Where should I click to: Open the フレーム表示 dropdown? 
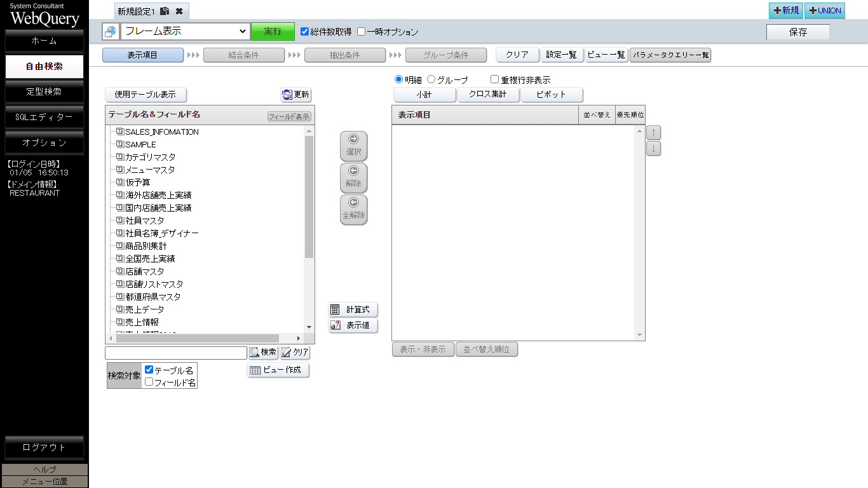click(184, 30)
